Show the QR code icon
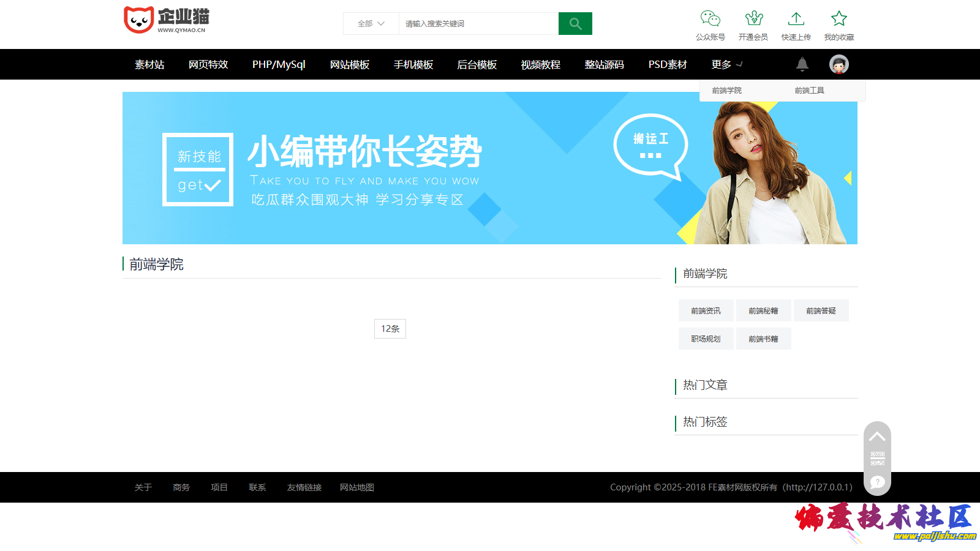 (x=877, y=459)
